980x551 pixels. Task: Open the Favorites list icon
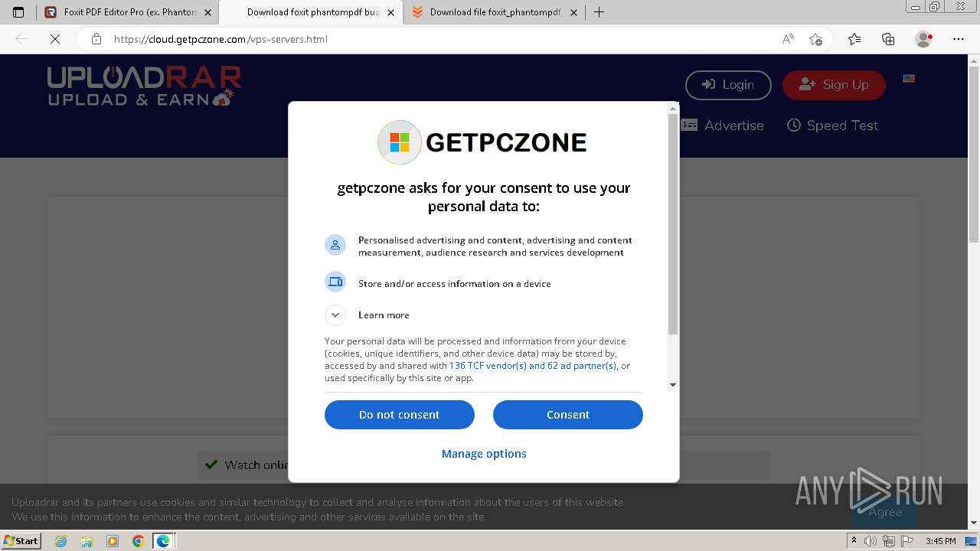(x=854, y=39)
